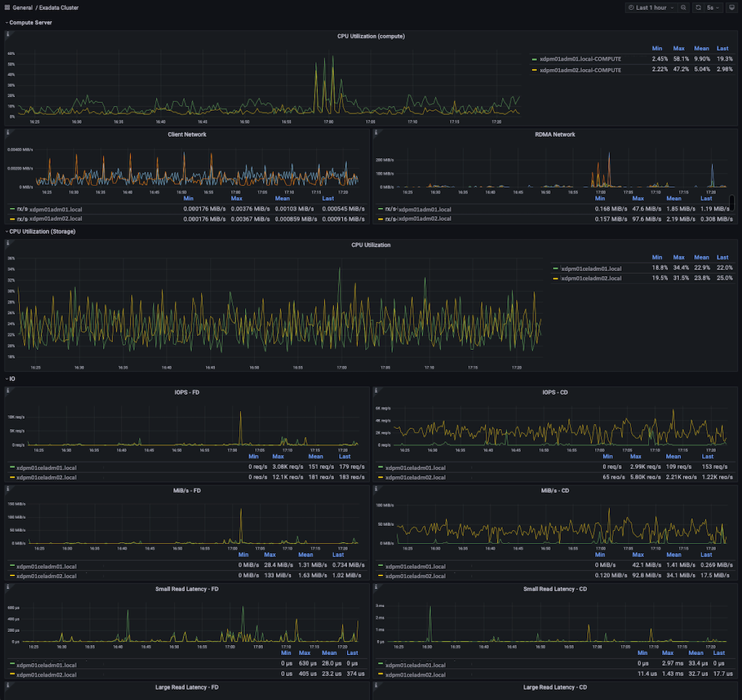This screenshot has height=700, width=742.
Task: Toggle xdpm01adm01.local-COMPUTE series visibility
Action: pos(580,59)
